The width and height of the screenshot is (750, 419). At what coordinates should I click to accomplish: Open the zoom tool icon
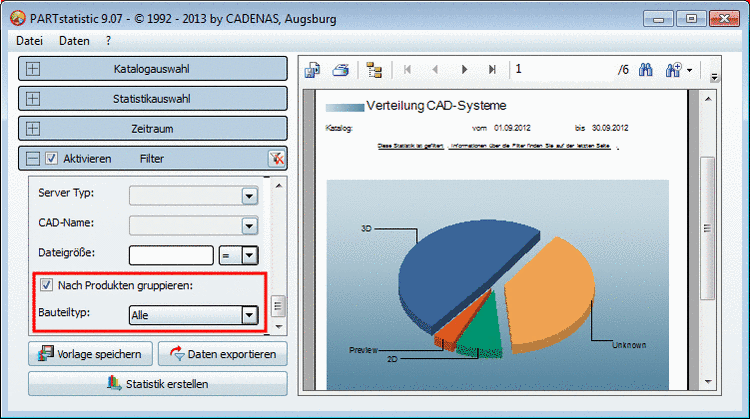tap(673, 70)
